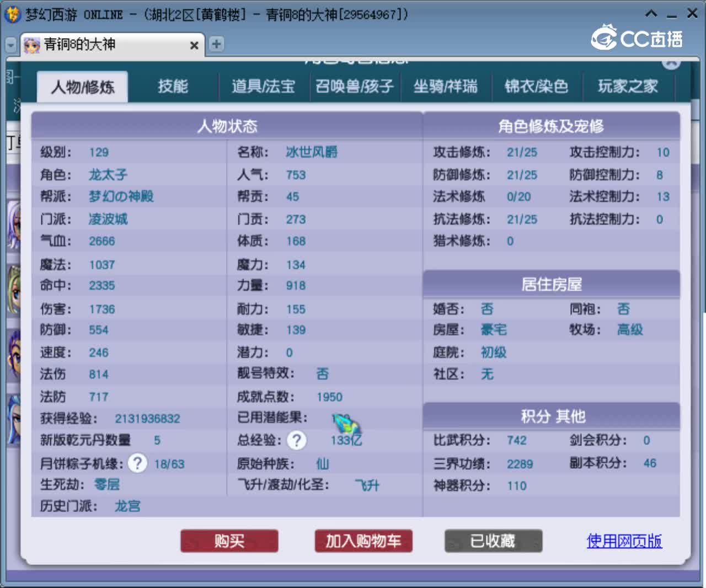Viewport: 706px width, 588px height.
Task: Open the 召唤兽/孩子 tab
Action: [354, 86]
